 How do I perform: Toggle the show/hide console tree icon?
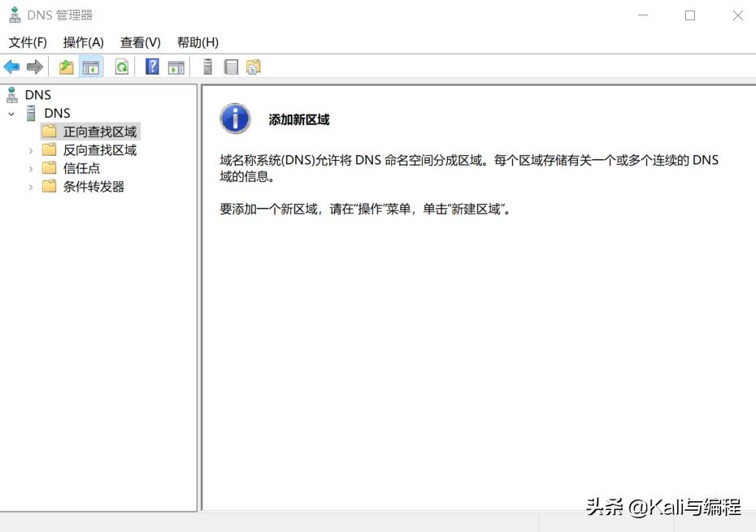[x=91, y=67]
